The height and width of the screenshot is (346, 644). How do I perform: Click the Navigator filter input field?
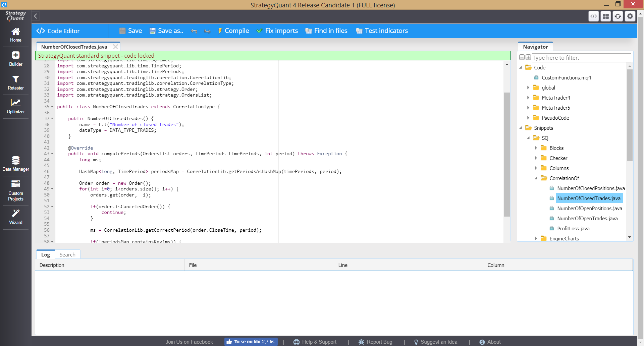click(581, 58)
